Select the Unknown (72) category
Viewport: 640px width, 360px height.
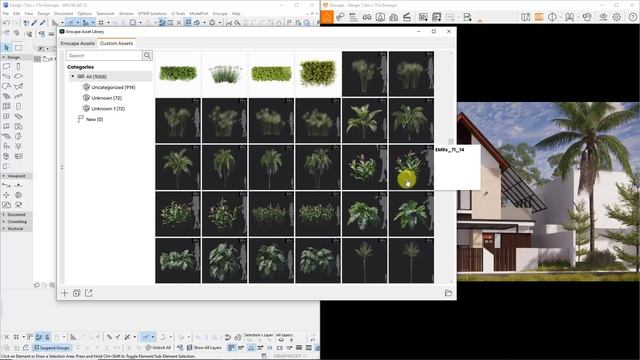pos(106,98)
